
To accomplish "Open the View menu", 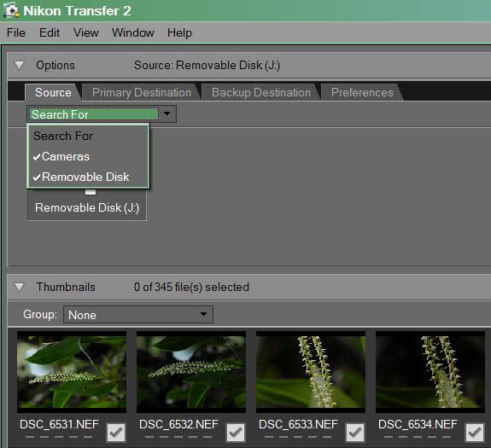I will (85, 32).
